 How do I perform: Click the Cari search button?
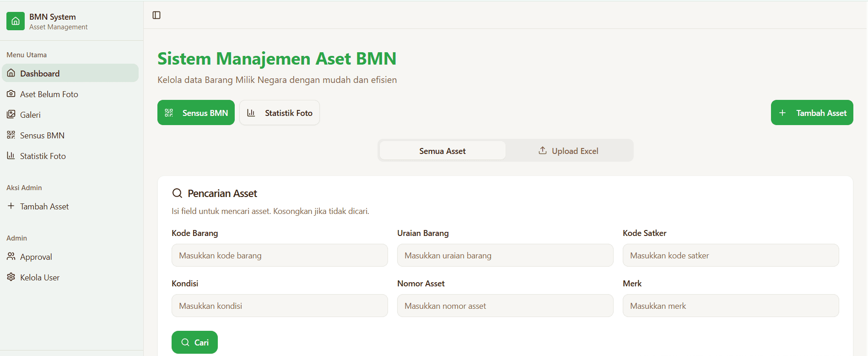coord(194,342)
